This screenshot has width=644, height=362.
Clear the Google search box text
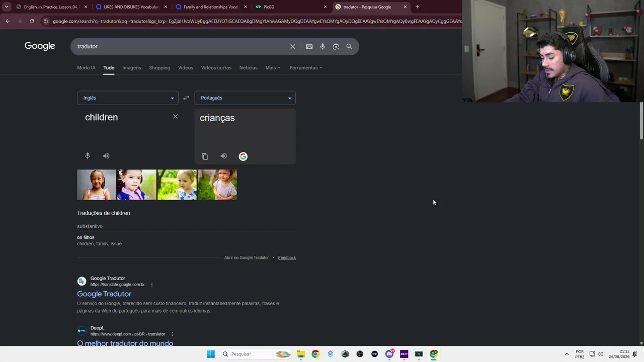293,46
